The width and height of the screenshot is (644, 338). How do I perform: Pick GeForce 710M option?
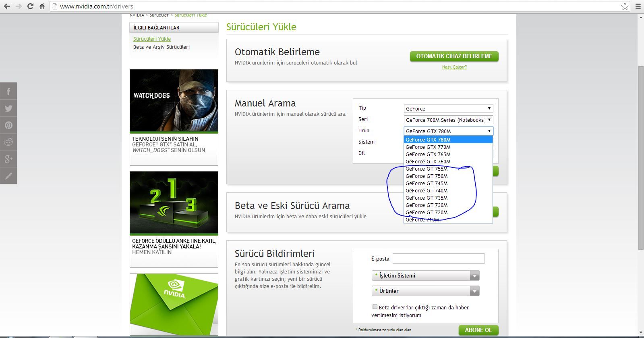click(448, 219)
